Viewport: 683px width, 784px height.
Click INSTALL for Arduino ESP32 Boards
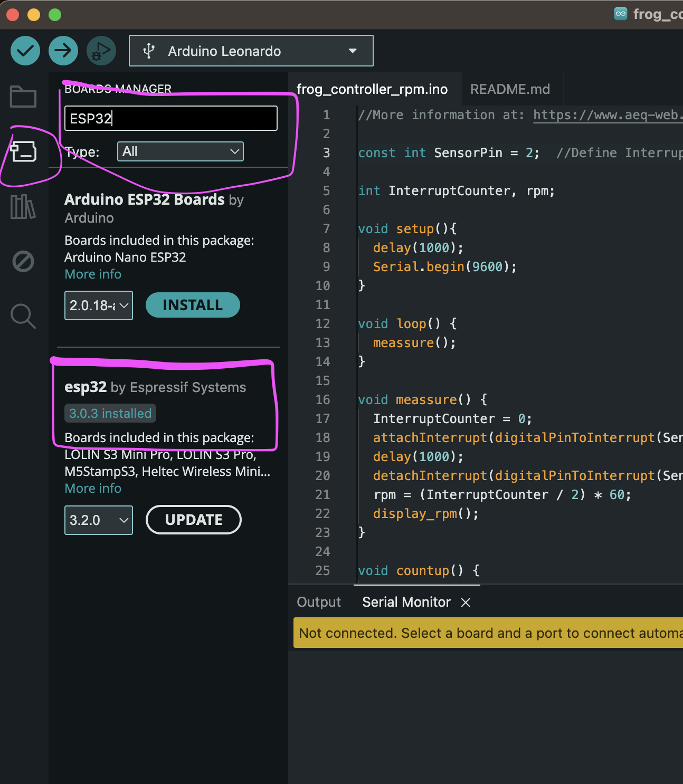[x=193, y=305]
